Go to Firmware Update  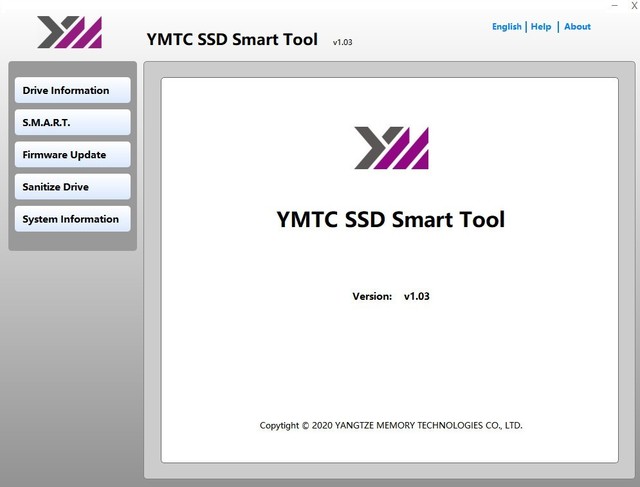pos(73,155)
